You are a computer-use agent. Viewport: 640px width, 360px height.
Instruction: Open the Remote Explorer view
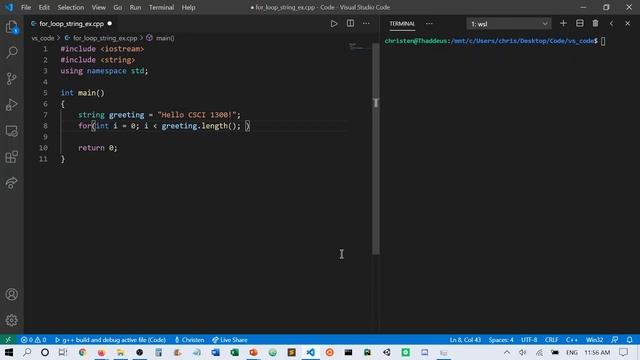tap(12, 131)
